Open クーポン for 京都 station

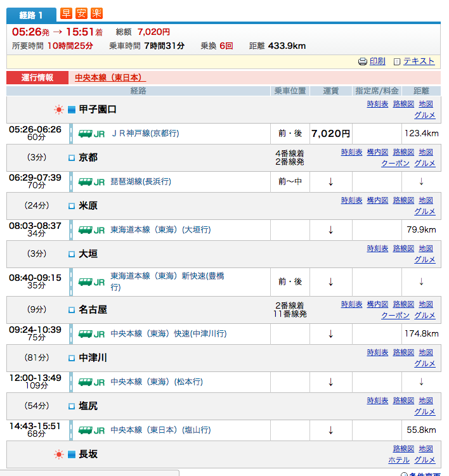coord(395,164)
